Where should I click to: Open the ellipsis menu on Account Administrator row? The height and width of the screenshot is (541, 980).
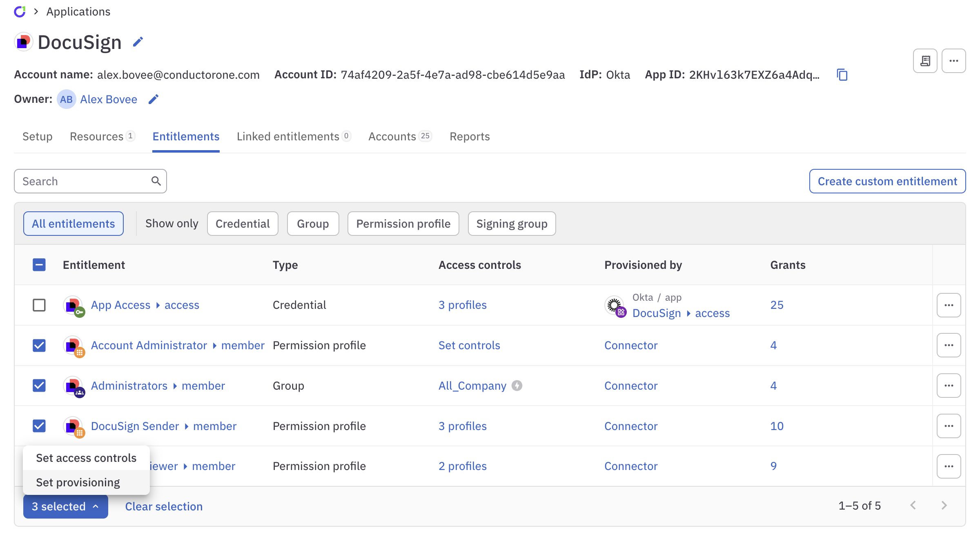(x=949, y=345)
